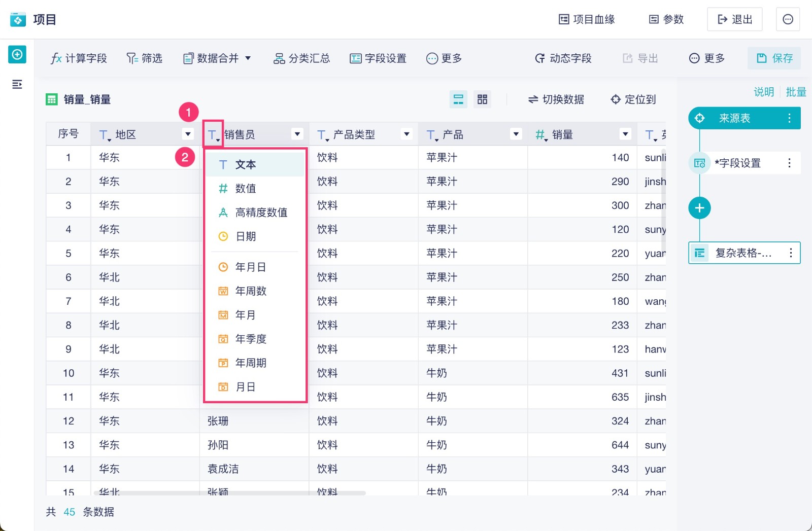The width and height of the screenshot is (812, 531).
Task: Click the 退出 button
Action: [x=734, y=19]
